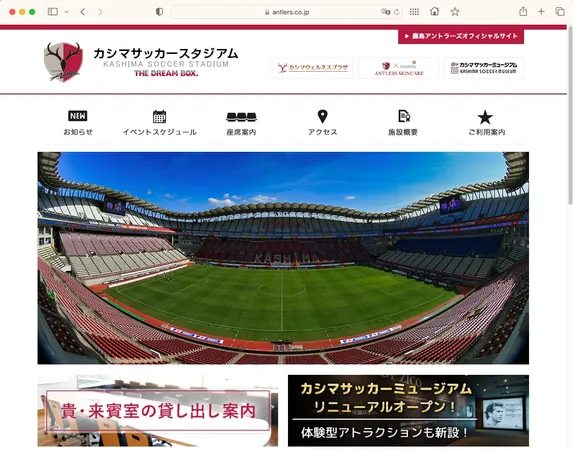
Task: Open the Safari share icon
Action: (x=523, y=12)
